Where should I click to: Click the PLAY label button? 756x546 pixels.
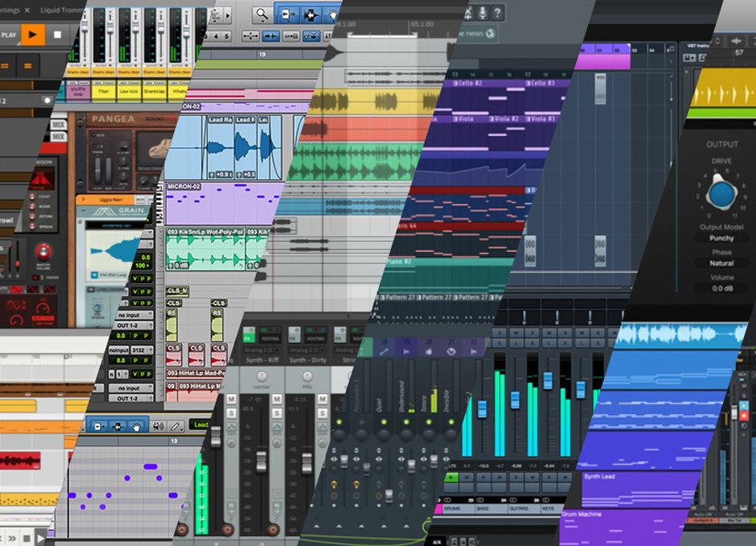[8, 35]
